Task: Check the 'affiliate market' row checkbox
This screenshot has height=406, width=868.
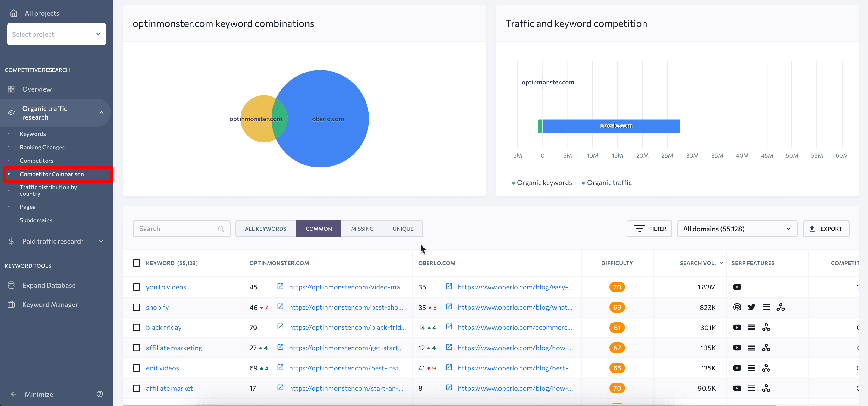Action: tap(136, 388)
